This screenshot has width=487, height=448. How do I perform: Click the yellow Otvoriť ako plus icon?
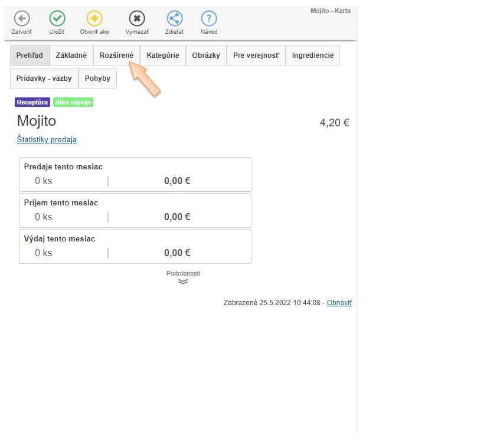point(94,19)
